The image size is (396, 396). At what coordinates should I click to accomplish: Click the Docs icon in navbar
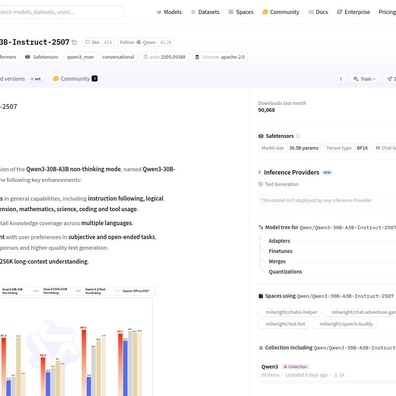(311, 12)
